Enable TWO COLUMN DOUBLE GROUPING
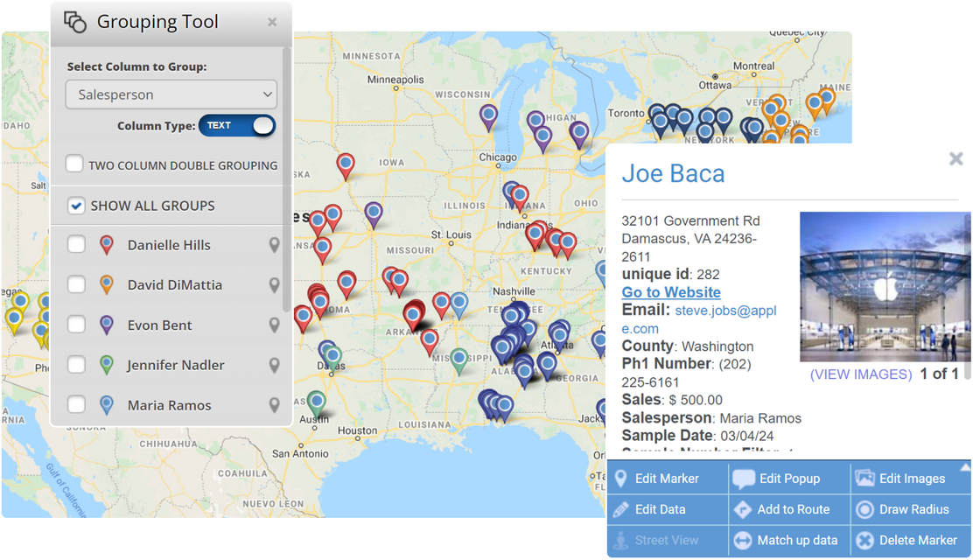The image size is (973, 560). pos(74,163)
